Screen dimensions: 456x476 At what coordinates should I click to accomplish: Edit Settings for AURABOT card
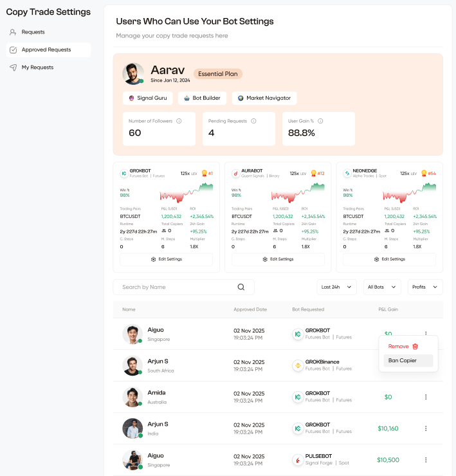click(x=278, y=259)
